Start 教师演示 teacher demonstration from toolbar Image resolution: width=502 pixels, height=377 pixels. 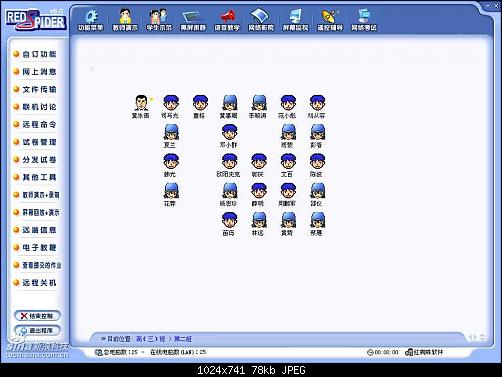(125, 20)
